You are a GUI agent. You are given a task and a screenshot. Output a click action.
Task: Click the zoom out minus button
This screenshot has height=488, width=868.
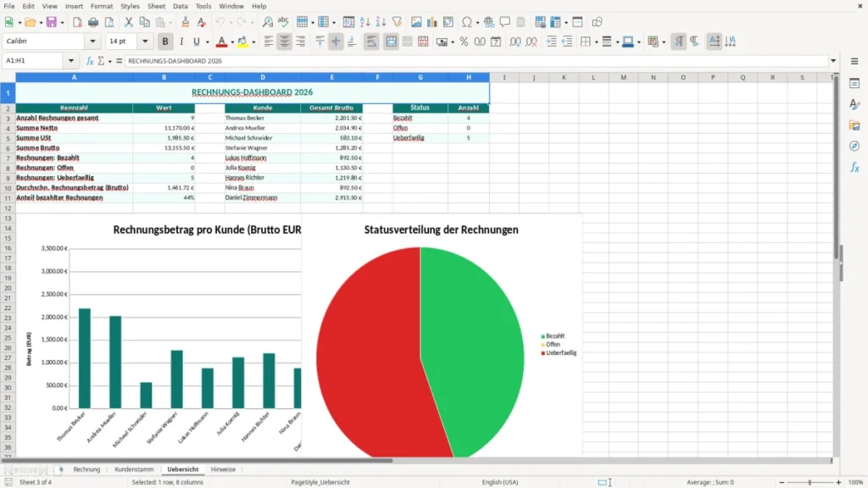tap(782, 482)
